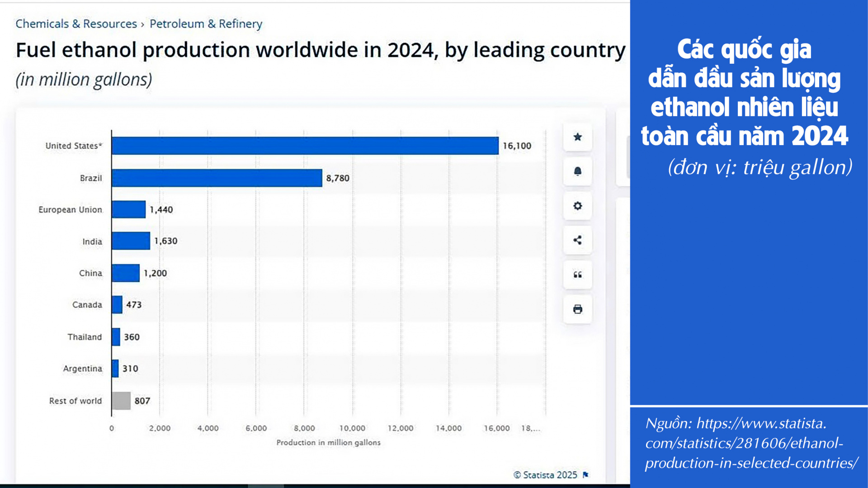Click the Brazil bar in chart
The image size is (868, 488).
click(x=217, y=178)
